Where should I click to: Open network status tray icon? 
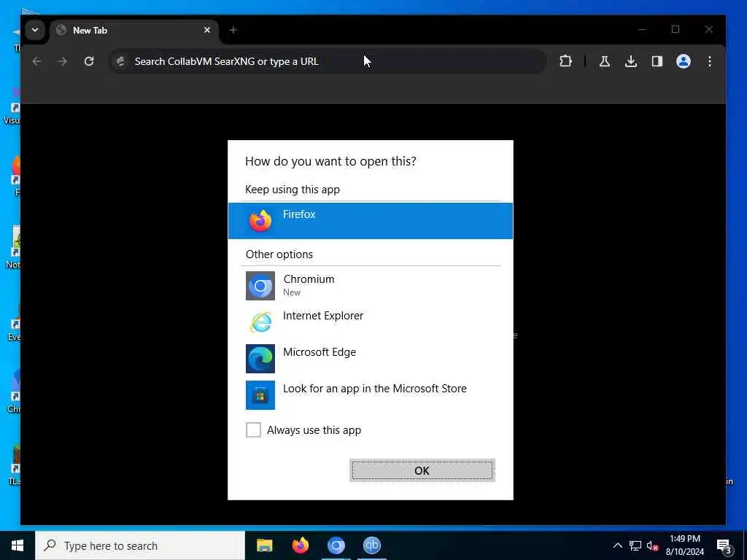coord(635,545)
